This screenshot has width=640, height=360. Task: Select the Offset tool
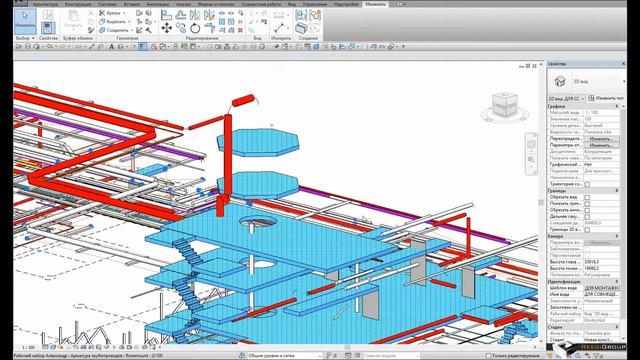point(181,16)
